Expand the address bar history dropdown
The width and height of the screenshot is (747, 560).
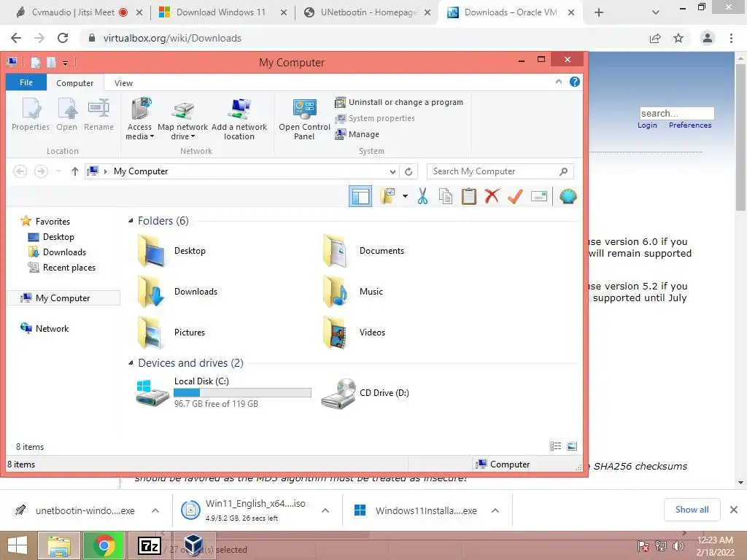[x=392, y=171]
